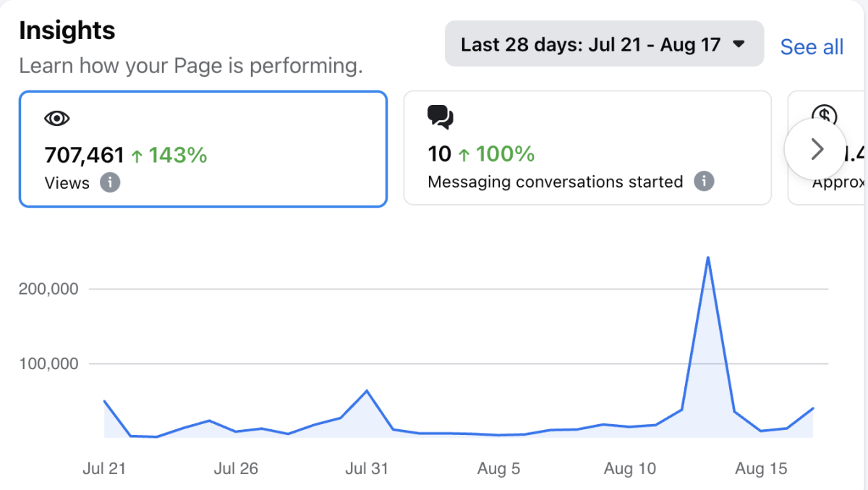Click the 707,461 views total

(x=84, y=155)
